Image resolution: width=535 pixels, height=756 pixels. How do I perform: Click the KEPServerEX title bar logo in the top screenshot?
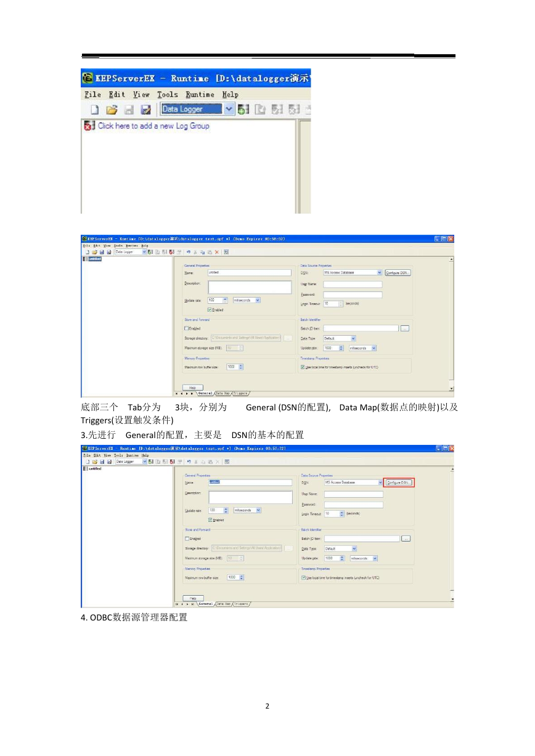coord(88,78)
